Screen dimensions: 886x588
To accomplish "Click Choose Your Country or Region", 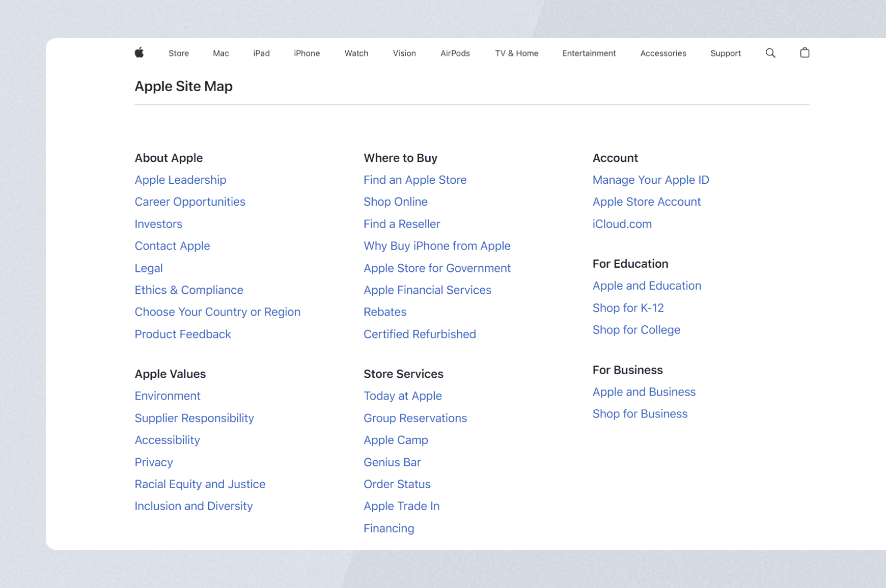I will pos(217,312).
